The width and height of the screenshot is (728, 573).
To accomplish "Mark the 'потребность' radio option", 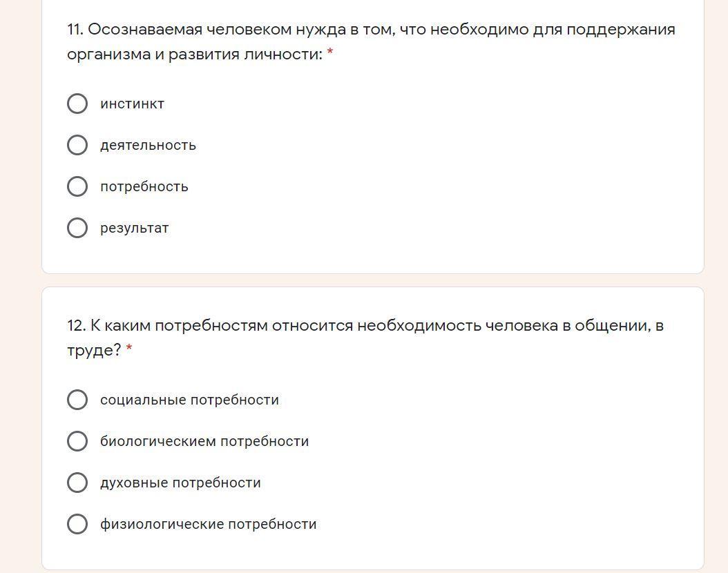I will [x=77, y=186].
